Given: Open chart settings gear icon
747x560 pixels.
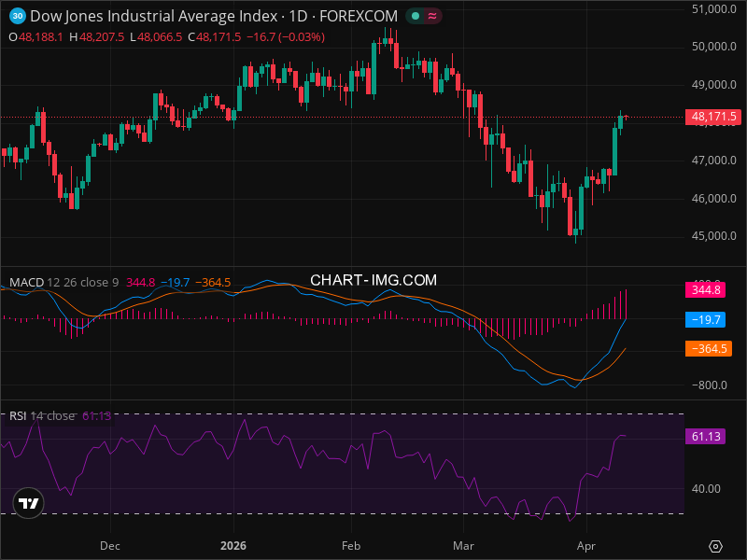Looking at the screenshot, I should tap(715, 546).
